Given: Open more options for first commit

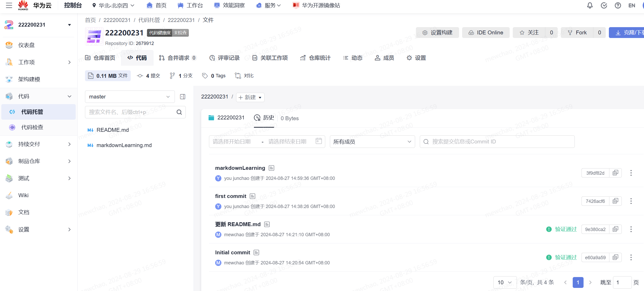Looking at the screenshot, I should click(x=631, y=201).
